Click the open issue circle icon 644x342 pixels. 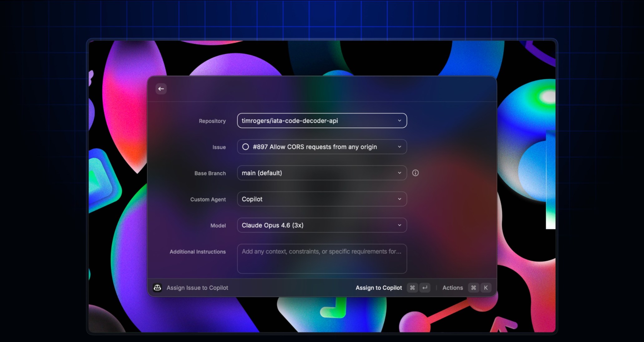[x=246, y=147]
